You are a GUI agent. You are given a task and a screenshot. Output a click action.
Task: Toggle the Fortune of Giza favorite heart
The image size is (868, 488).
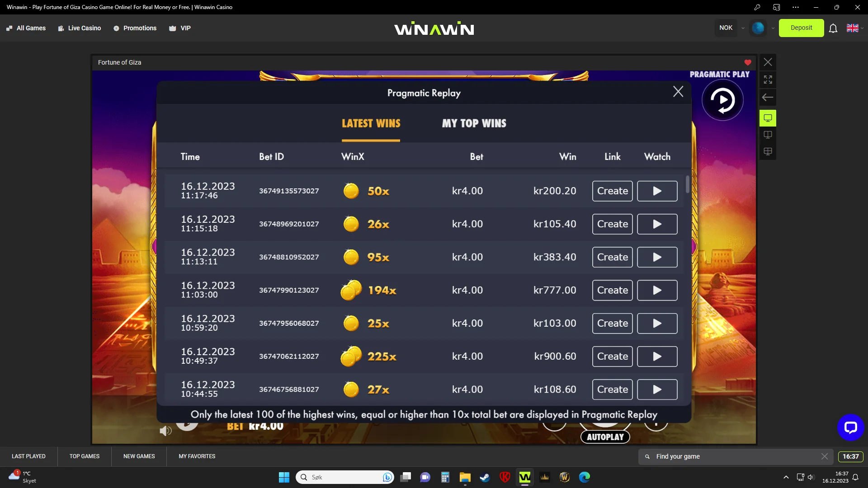point(747,62)
